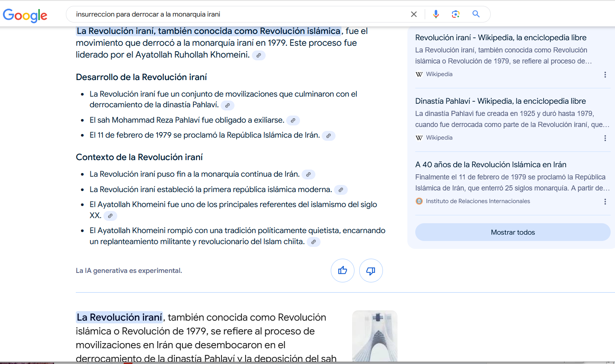Open 'Revolución iraní - Wikipedia, la enciclopedia libre' result
This screenshot has height=364, width=615.
(501, 37)
